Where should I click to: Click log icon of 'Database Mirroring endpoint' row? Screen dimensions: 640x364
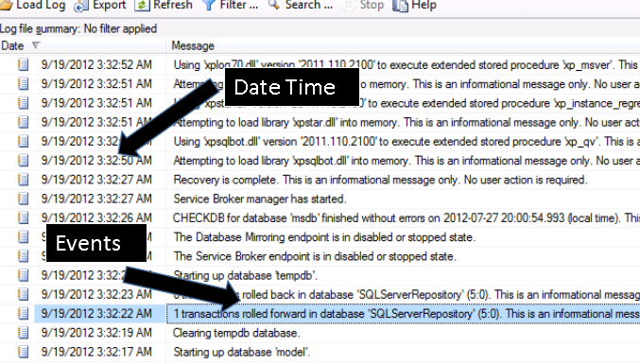tap(23, 237)
